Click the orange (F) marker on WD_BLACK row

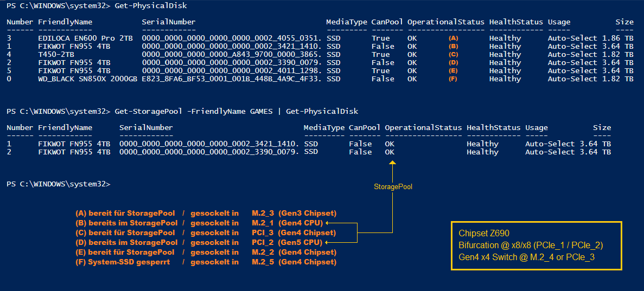[x=454, y=79]
